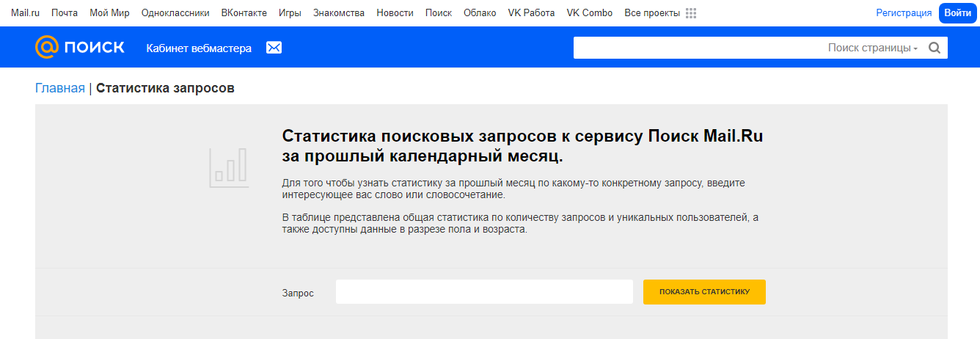Image resolution: width=980 pixels, height=339 pixels.
Task: Click the bar chart statistics icon
Action: click(229, 167)
